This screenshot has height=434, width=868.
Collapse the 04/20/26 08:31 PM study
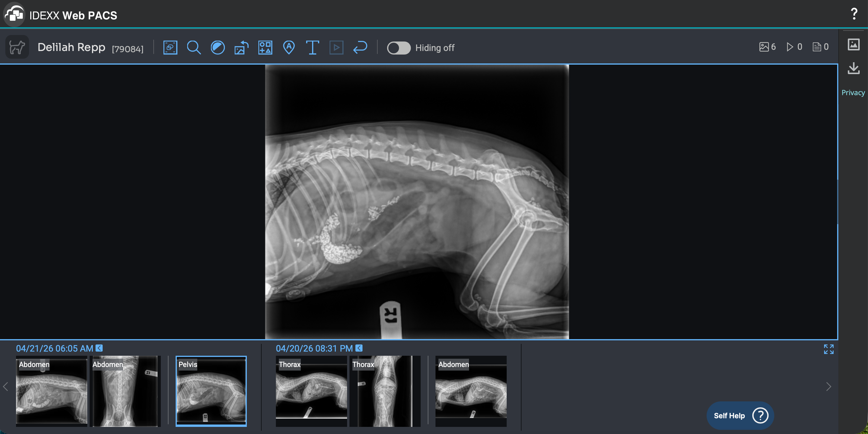pos(359,348)
